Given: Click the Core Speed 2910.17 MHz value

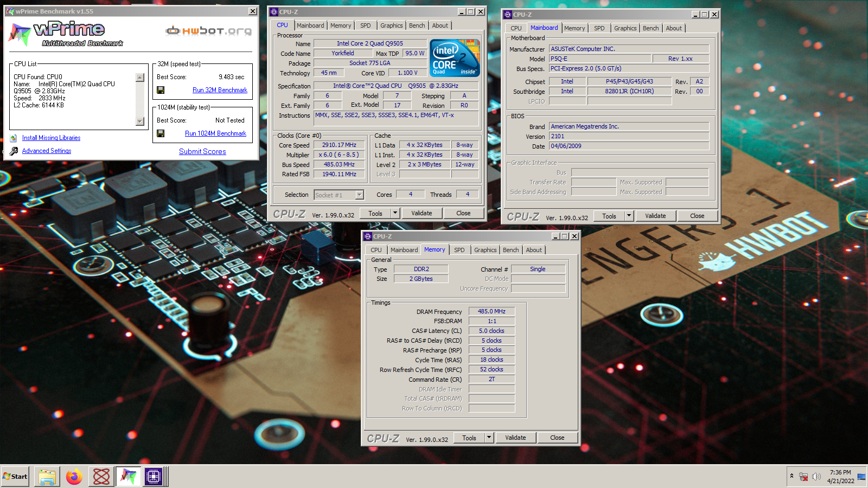Looking at the screenshot, I should 339,145.
